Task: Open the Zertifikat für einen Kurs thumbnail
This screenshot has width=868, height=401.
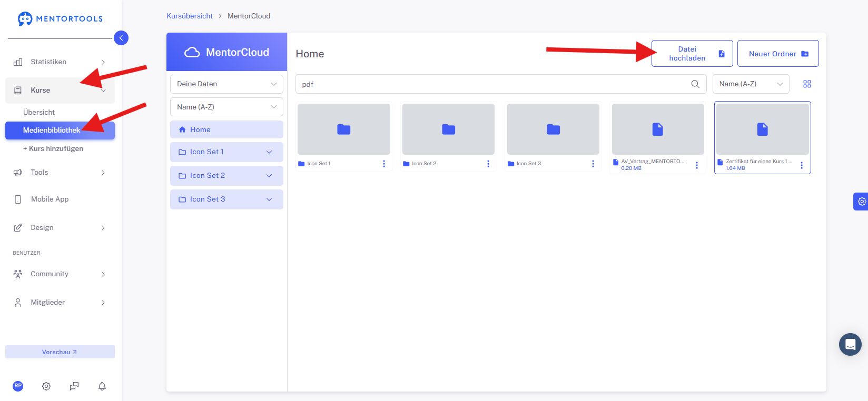Action: tap(763, 129)
